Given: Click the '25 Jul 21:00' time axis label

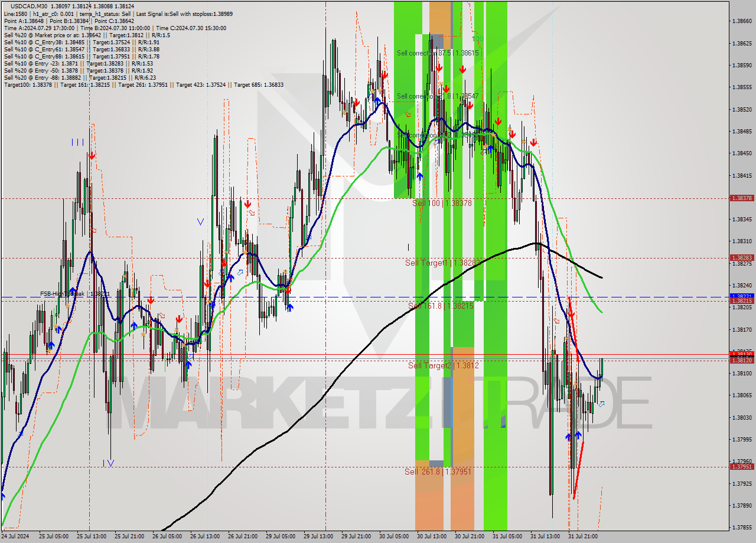Looking at the screenshot, I should (129, 537).
